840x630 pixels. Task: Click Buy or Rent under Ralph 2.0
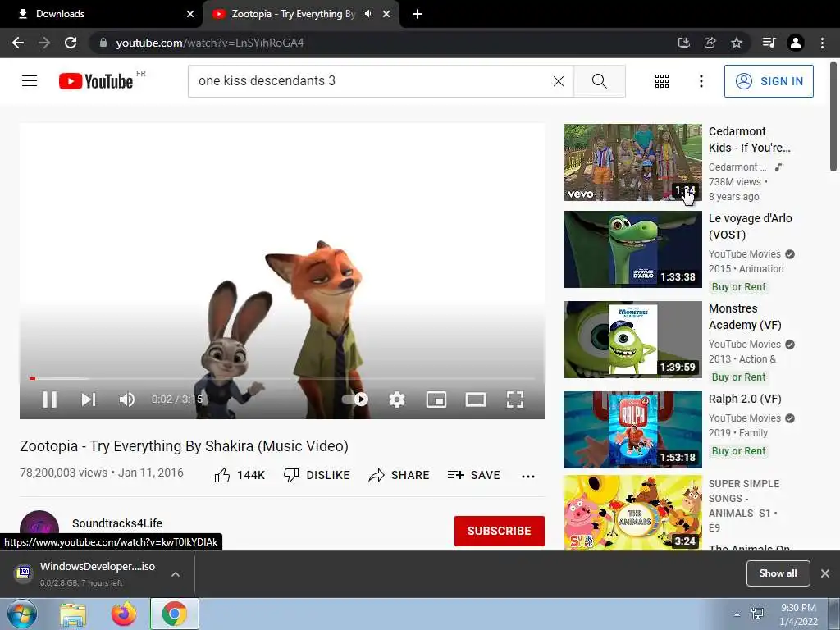739,451
